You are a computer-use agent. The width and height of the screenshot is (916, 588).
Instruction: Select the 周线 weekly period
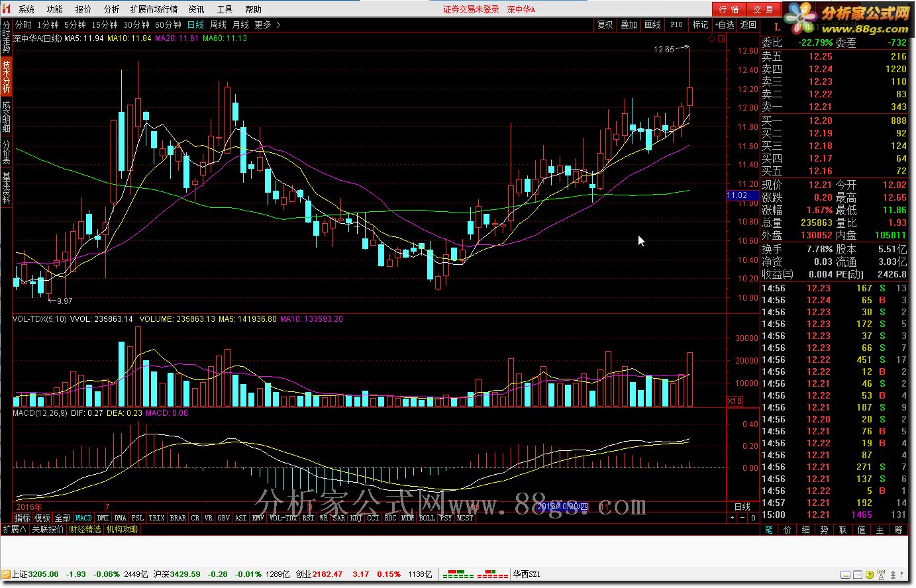[x=218, y=24]
